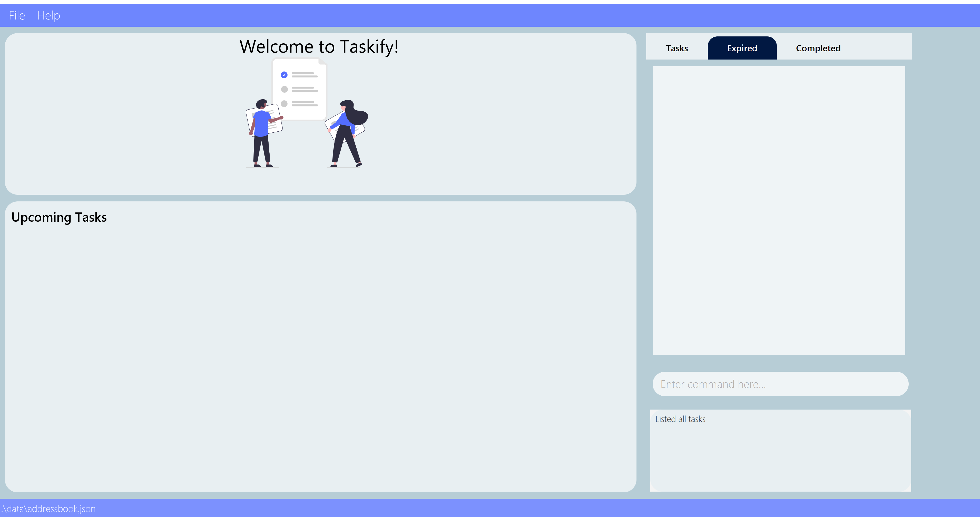Click the middle gray bullet in the checklist illustration
Screen dimensions: 980x517
tap(284, 89)
